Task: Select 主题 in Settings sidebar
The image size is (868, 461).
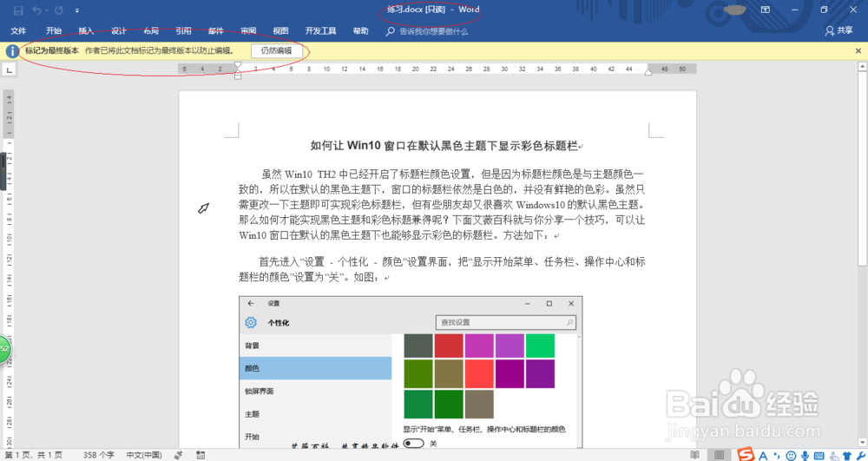Action: [316, 414]
